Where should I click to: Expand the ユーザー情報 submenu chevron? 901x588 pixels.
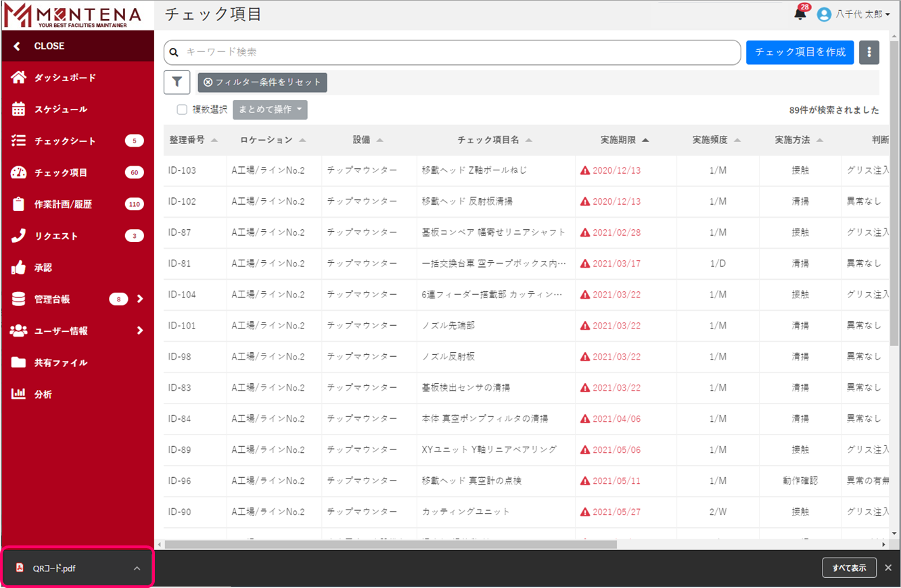pyautogui.click(x=140, y=330)
